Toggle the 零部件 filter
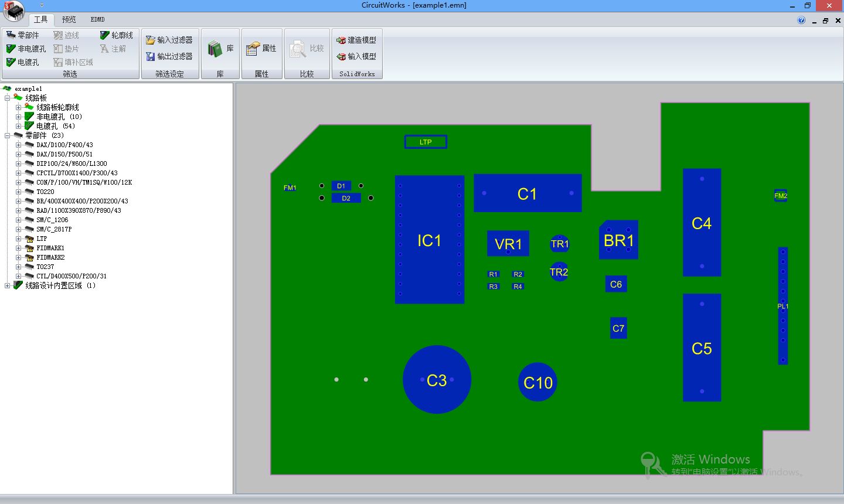 click(x=22, y=35)
